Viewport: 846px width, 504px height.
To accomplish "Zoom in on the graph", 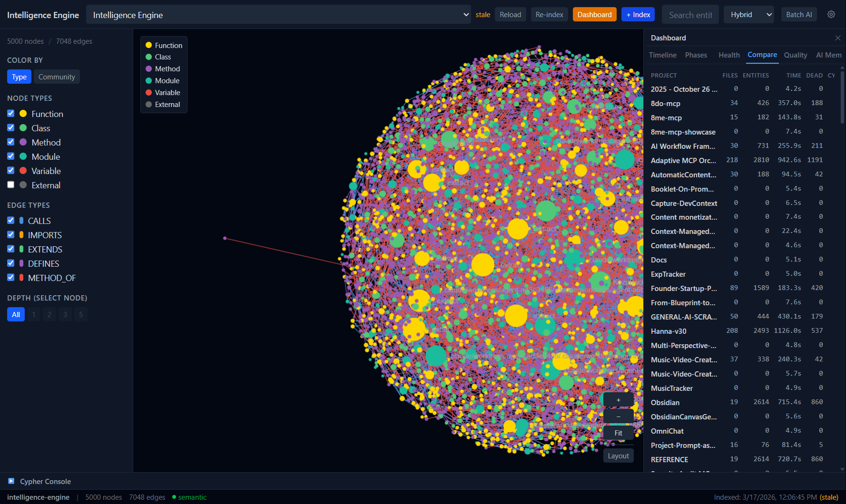I will click(618, 400).
